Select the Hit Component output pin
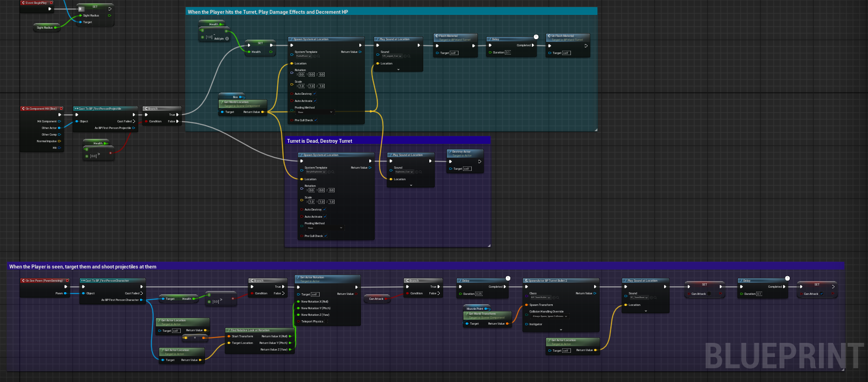868x382 pixels. 60,121
